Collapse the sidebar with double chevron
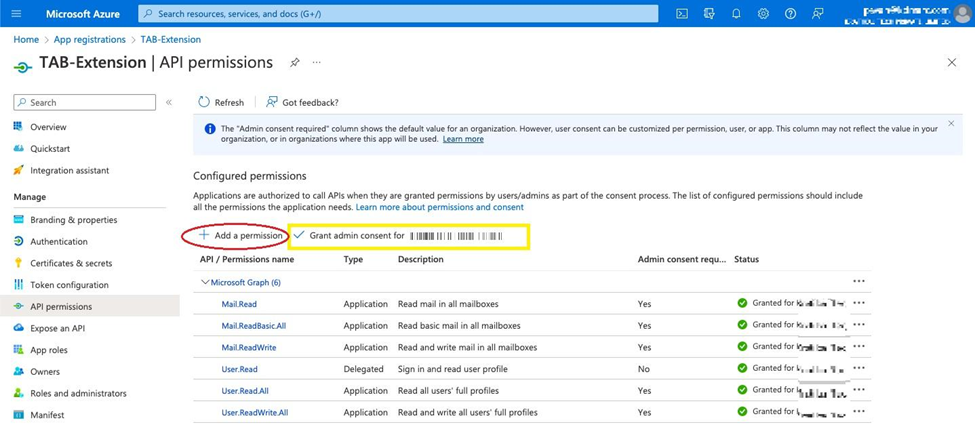The image size is (975, 431). pos(169,103)
